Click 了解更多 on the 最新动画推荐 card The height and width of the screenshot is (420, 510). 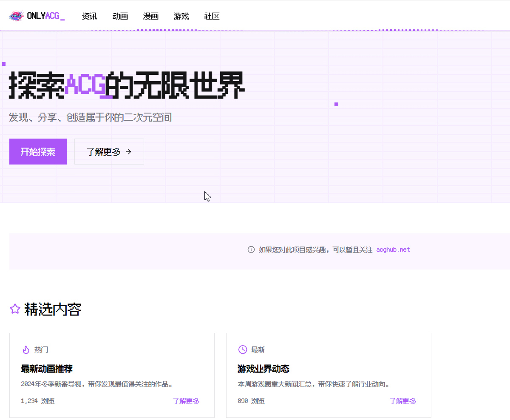[x=186, y=401]
